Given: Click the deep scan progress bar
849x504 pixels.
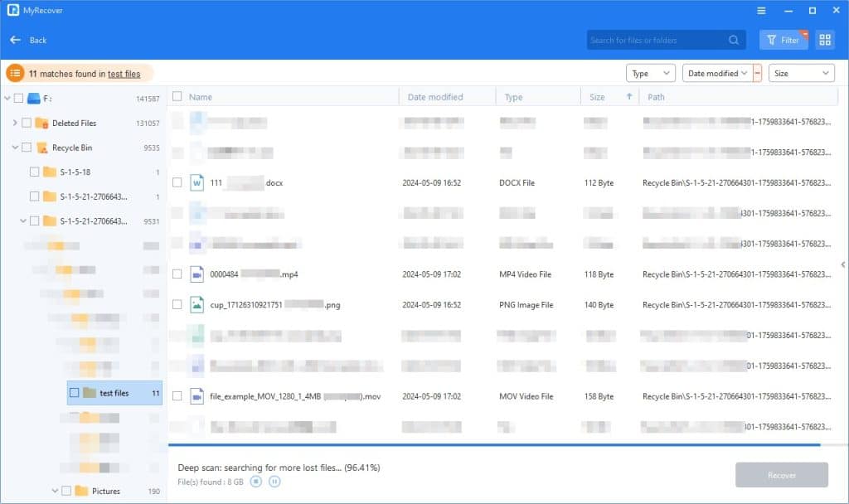Looking at the screenshot, I should (x=507, y=444).
